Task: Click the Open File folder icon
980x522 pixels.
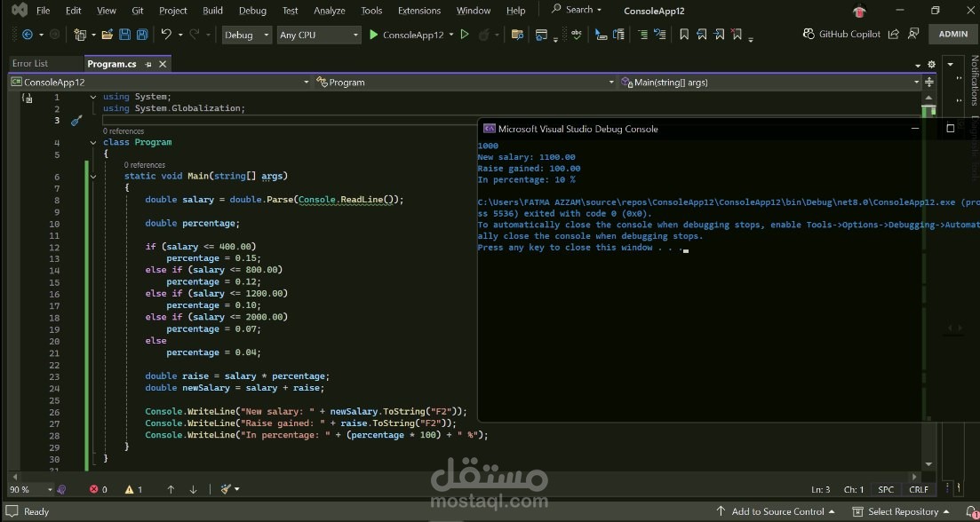Action: point(107,35)
